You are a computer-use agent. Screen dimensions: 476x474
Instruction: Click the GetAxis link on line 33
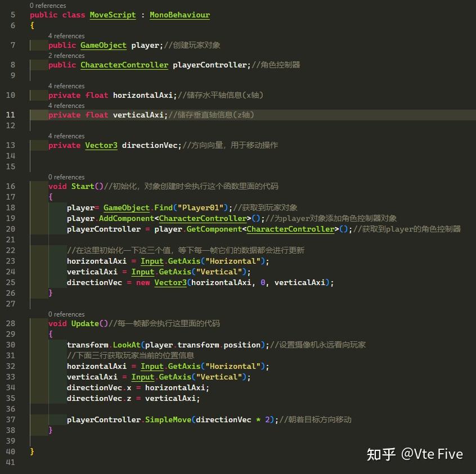[174, 377]
